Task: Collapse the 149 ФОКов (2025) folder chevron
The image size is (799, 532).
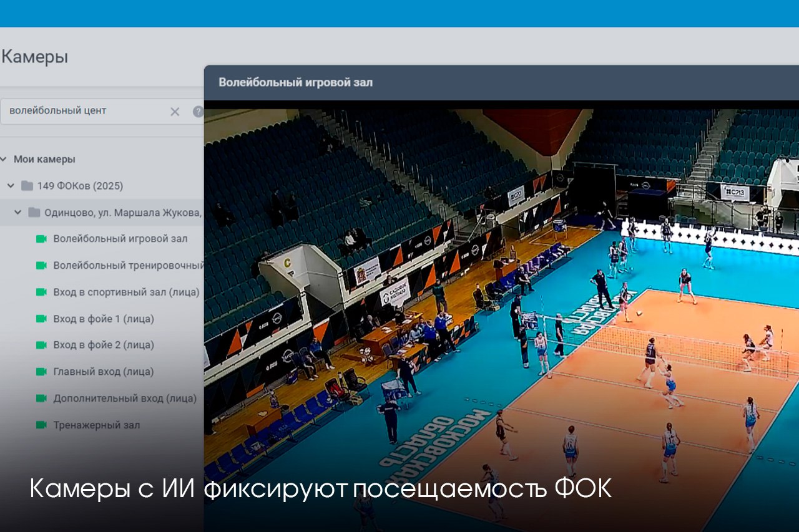Action: pyautogui.click(x=11, y=186)
